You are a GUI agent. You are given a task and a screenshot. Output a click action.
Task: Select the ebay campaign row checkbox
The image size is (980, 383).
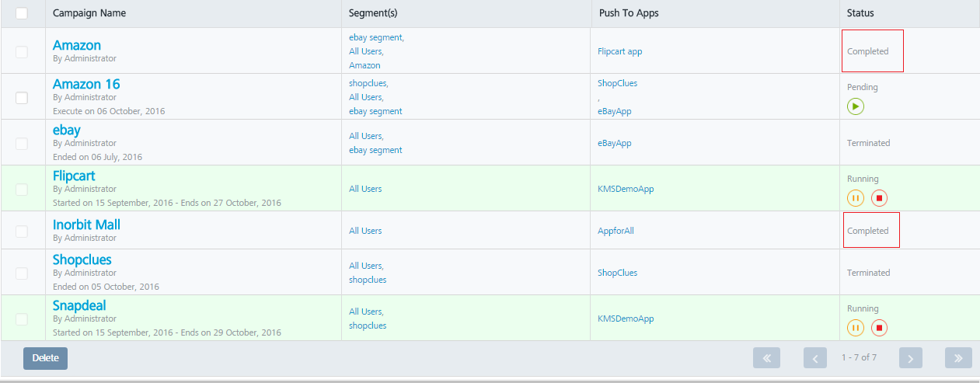(22, 143)
